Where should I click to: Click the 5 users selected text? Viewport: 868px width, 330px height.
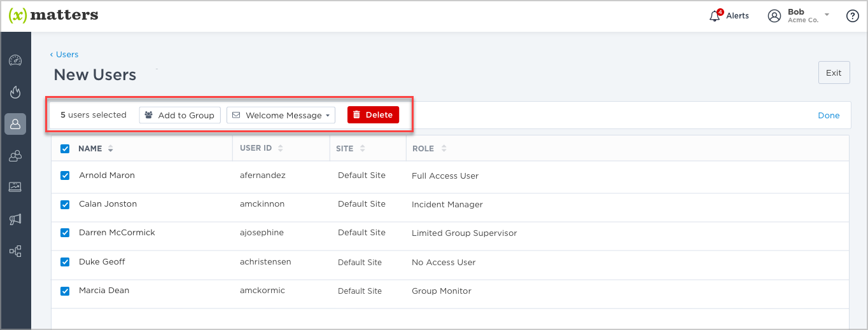tap(94, 114)
